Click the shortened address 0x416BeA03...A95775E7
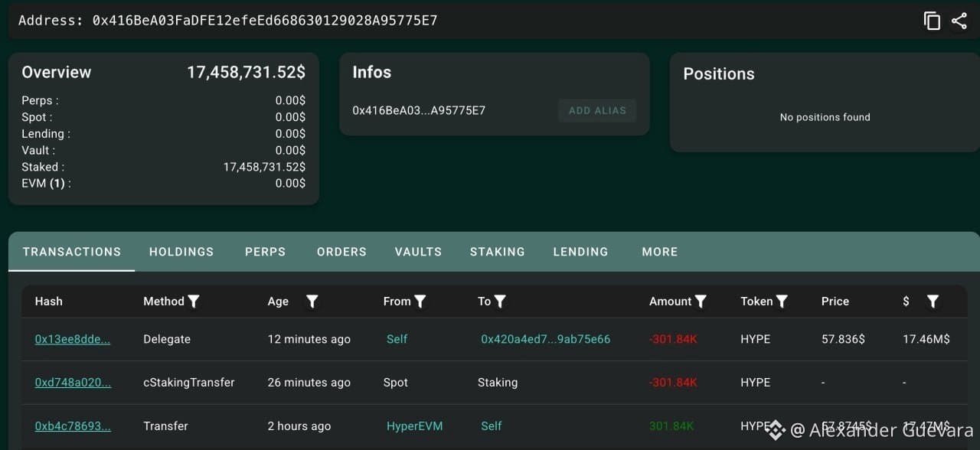 pos(419,110)
